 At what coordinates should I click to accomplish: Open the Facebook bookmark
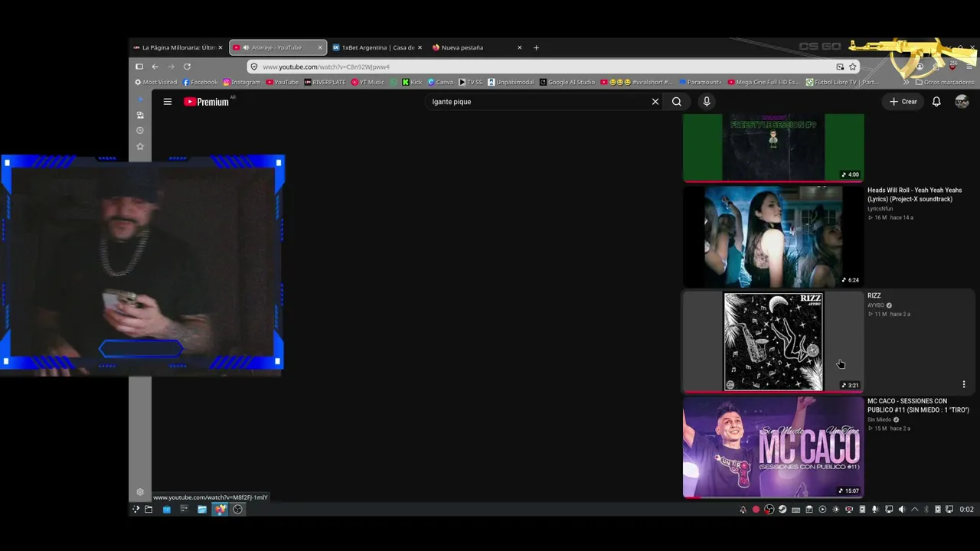[x=200, y=82]
